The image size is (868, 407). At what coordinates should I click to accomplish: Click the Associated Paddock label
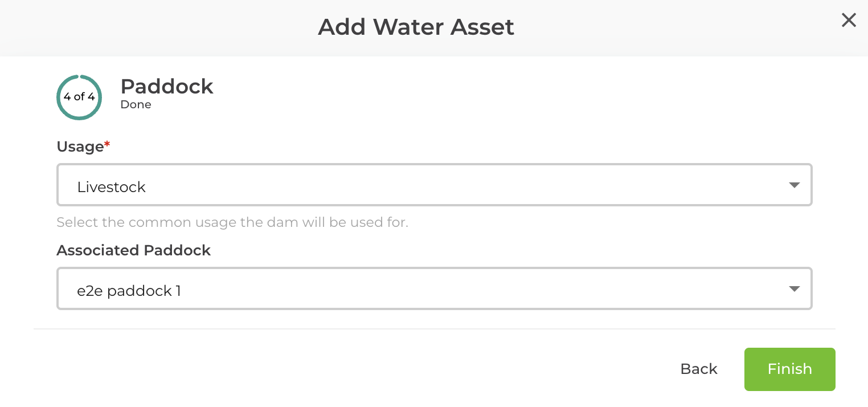(133, 250)
